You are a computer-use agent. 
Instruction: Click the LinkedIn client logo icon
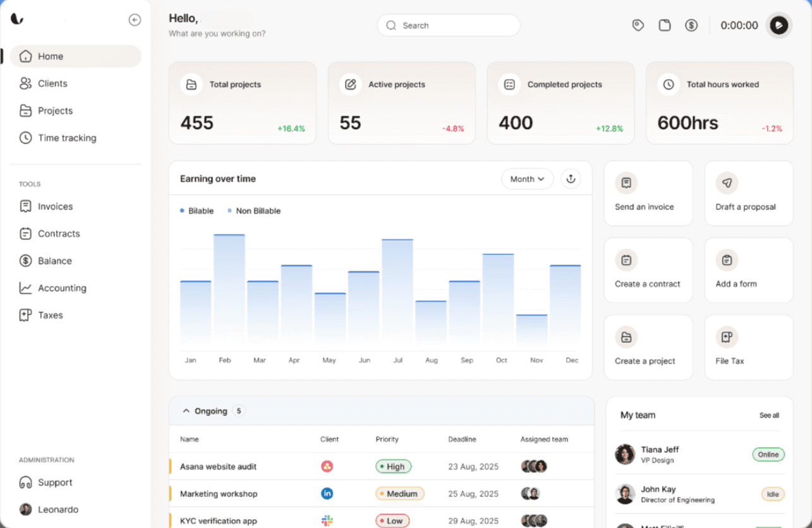(327, 494)
